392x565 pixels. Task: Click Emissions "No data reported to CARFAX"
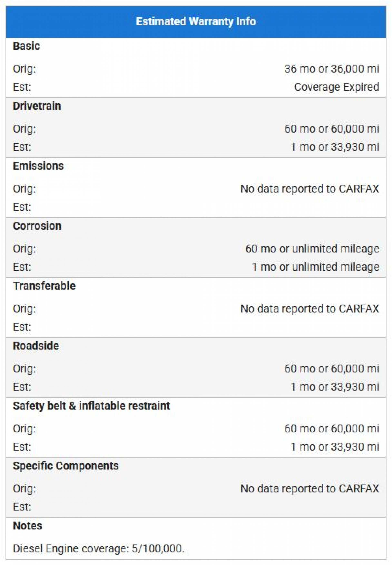310,189
